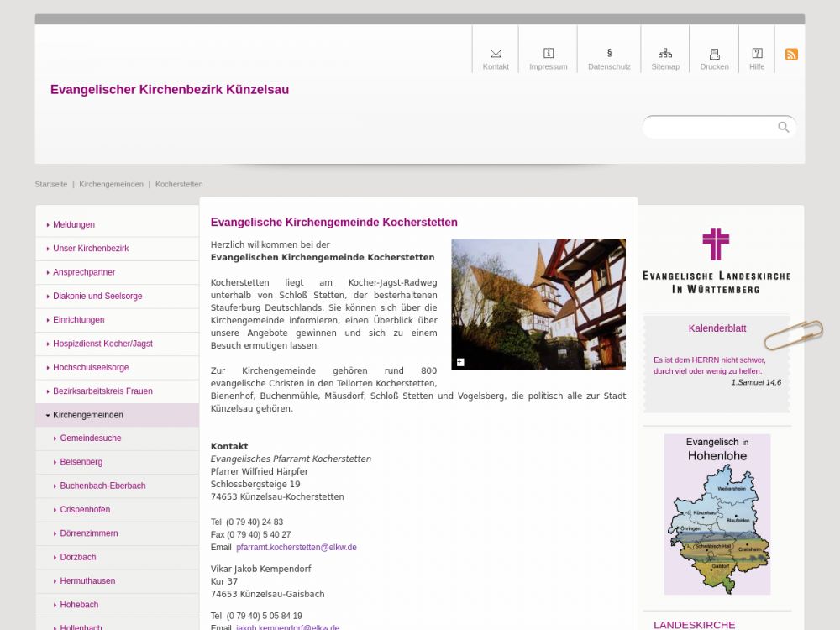
Task: Open the Sitemap icon
Action: click(x=665, y=54)
